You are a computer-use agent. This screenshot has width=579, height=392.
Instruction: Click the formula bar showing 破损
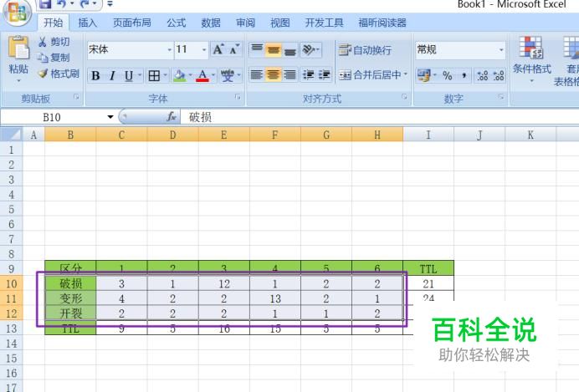click(380, 117)
